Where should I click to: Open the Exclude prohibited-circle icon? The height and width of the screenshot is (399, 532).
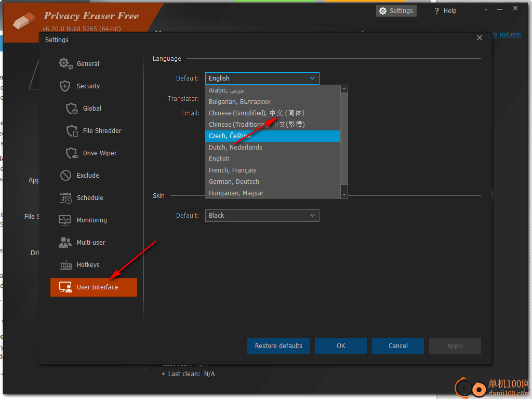(x=65, y=176)
